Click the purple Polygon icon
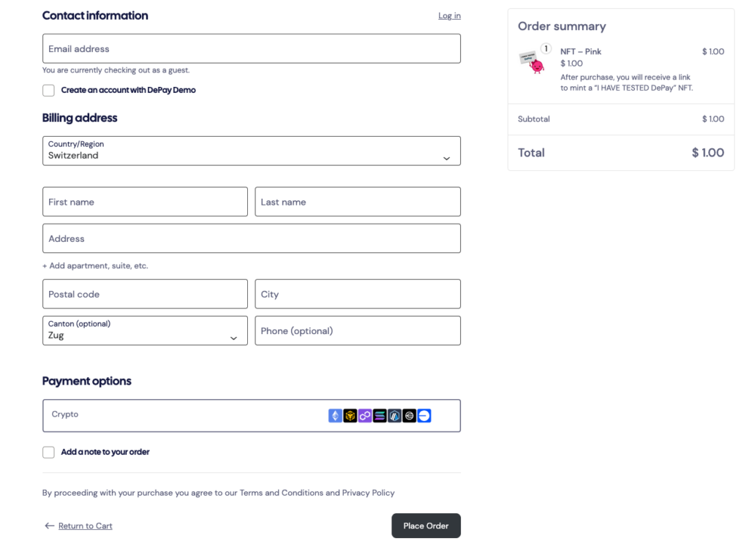 [365, 416]
